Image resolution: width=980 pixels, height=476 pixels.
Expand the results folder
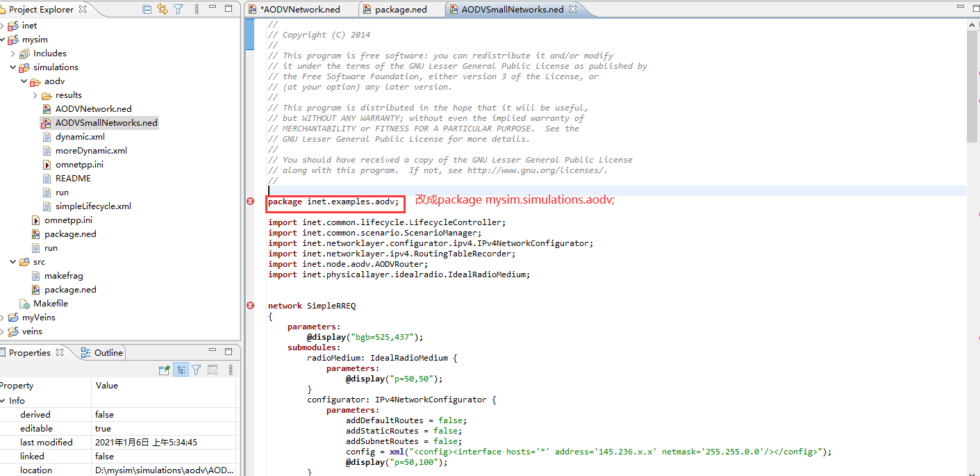point(35,95)
